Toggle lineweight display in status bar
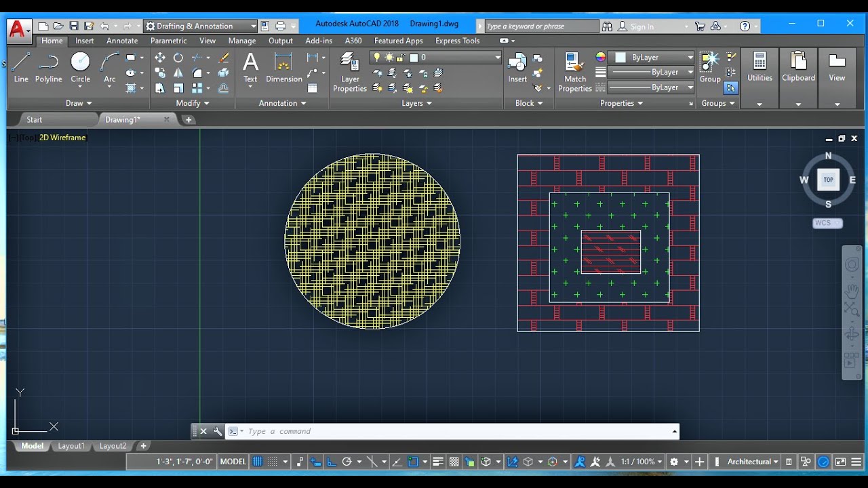Viewport: 868px width, 488px height. 438,462
